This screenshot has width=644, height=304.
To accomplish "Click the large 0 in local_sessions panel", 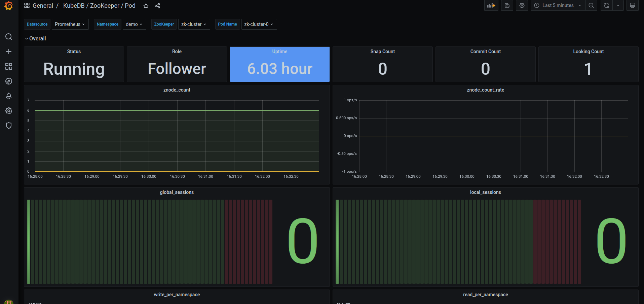I will coord(611,241).
